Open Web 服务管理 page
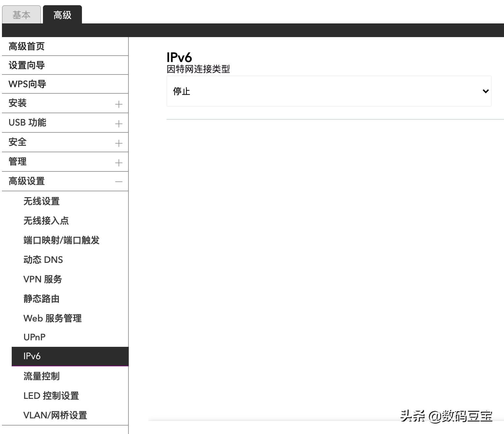This screenshot has height=434, width=504. point(52,318)
